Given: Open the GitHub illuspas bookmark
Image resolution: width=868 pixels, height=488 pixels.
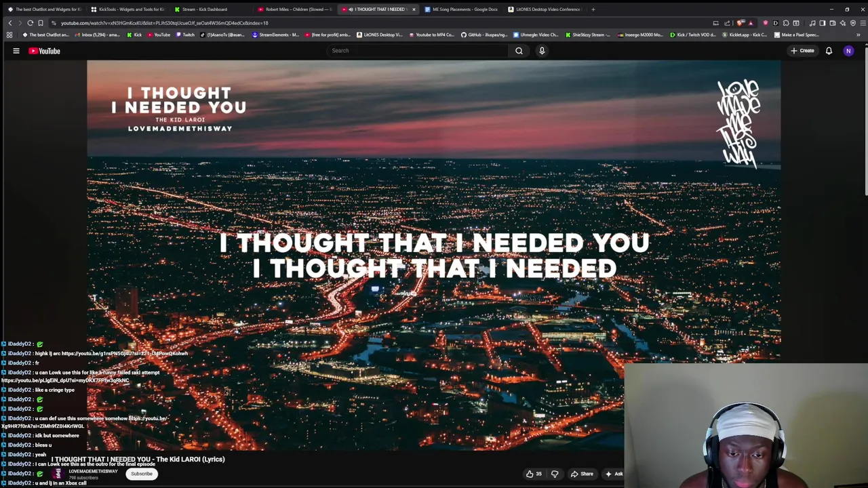Looking at the screenshot, I should tap(484, 35).
